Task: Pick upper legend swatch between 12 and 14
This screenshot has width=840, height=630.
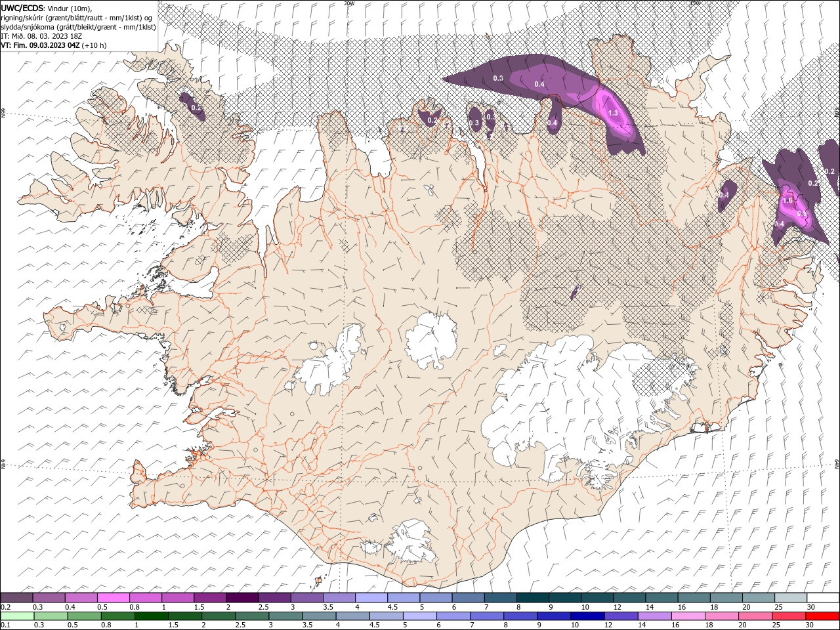Action: point(629,598)
